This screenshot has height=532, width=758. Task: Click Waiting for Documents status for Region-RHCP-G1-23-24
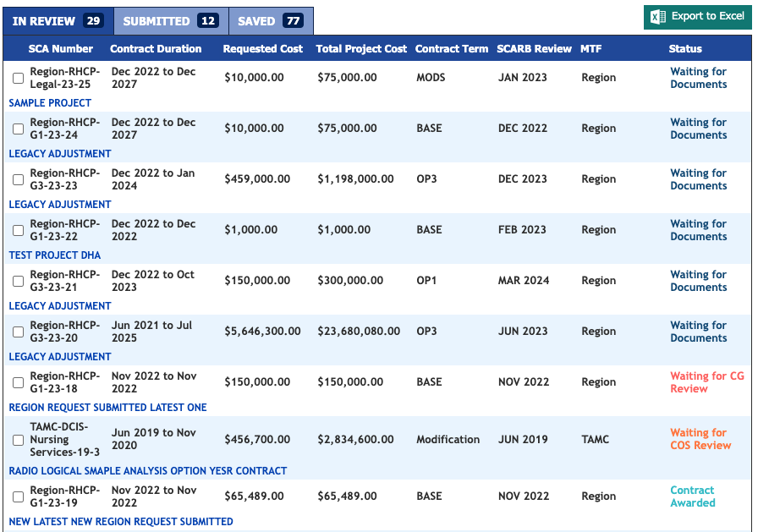(698, 129)
